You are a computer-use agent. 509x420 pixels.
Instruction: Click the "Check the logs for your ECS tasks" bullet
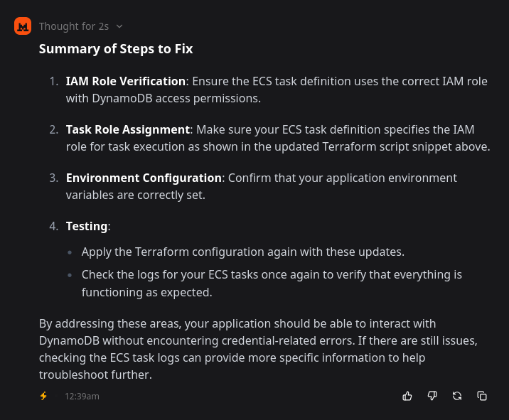tap(272, 284)
